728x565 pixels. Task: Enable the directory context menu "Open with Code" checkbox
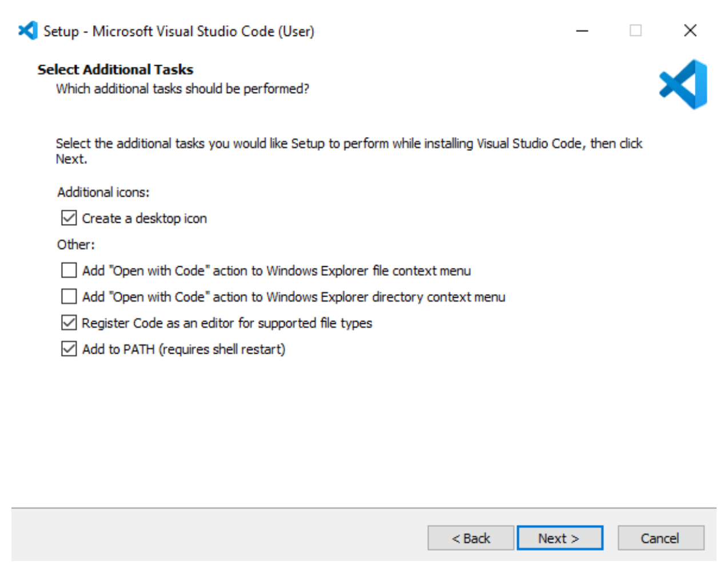69,296
